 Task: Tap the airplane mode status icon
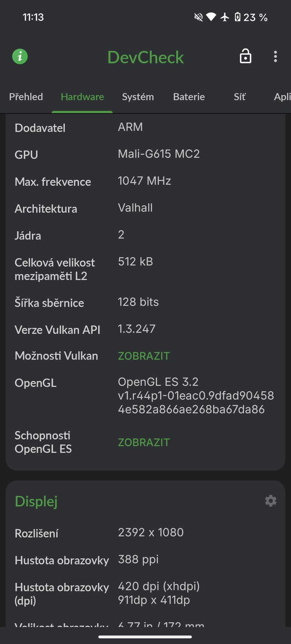coord(225,17)
